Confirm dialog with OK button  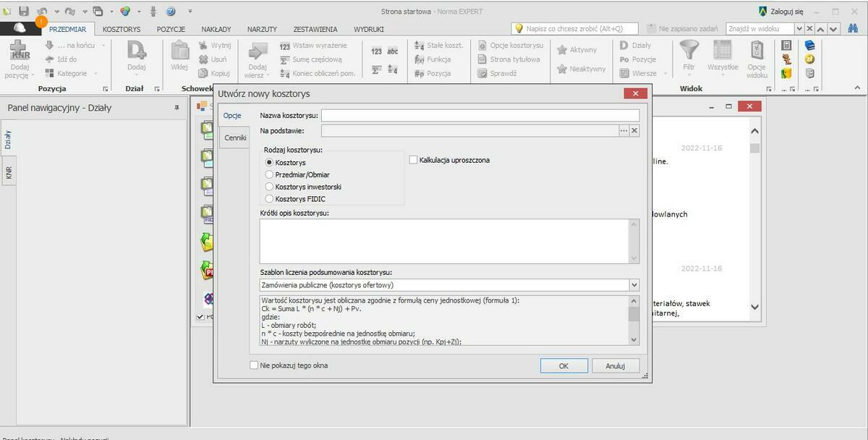point(563,366)
